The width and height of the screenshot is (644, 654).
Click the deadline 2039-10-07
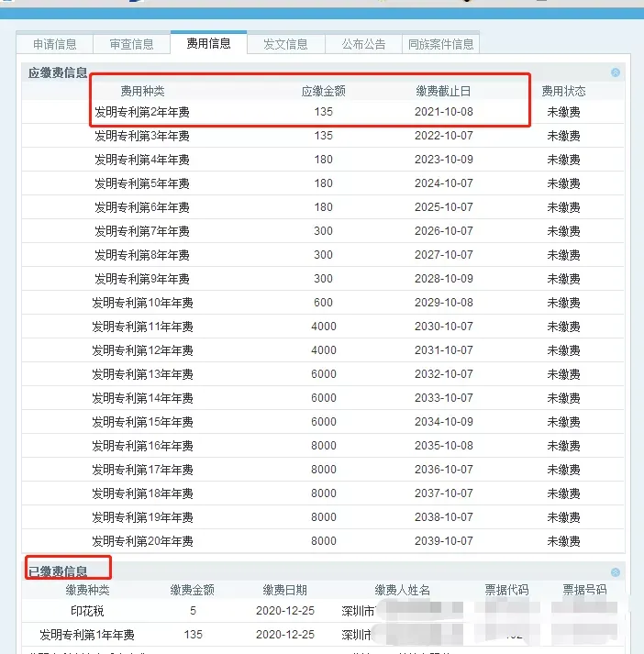point(444,541)
